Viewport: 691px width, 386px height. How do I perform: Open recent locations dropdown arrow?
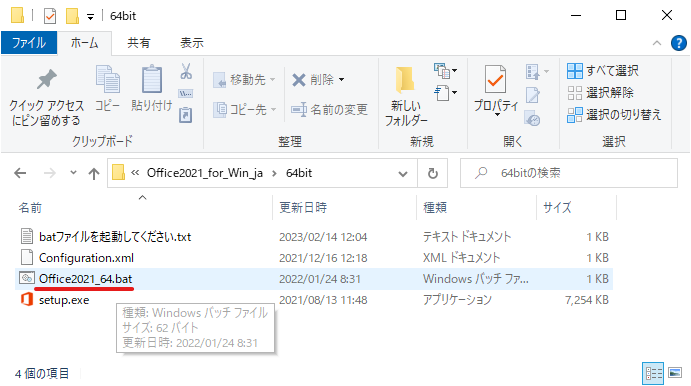[73, 173]
